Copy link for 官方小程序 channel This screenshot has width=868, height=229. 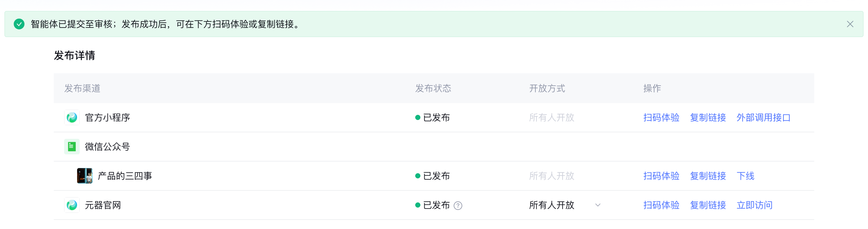click(708, 117)
